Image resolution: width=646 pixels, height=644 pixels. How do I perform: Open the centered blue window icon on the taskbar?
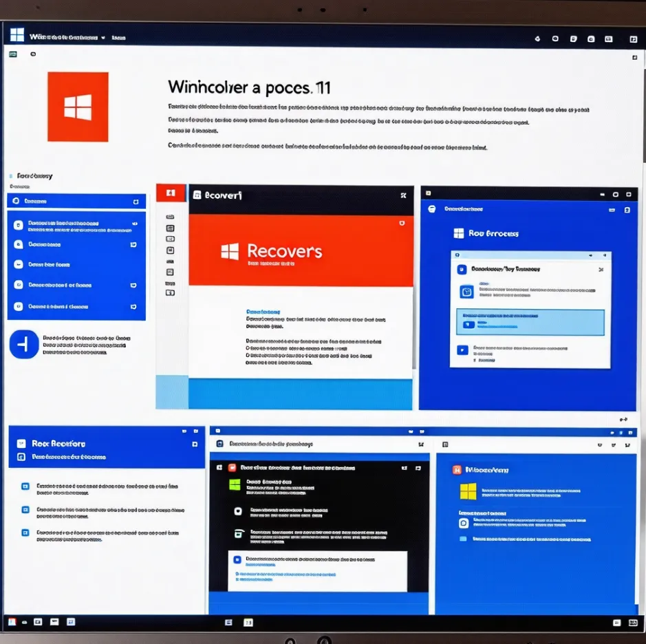228,622
